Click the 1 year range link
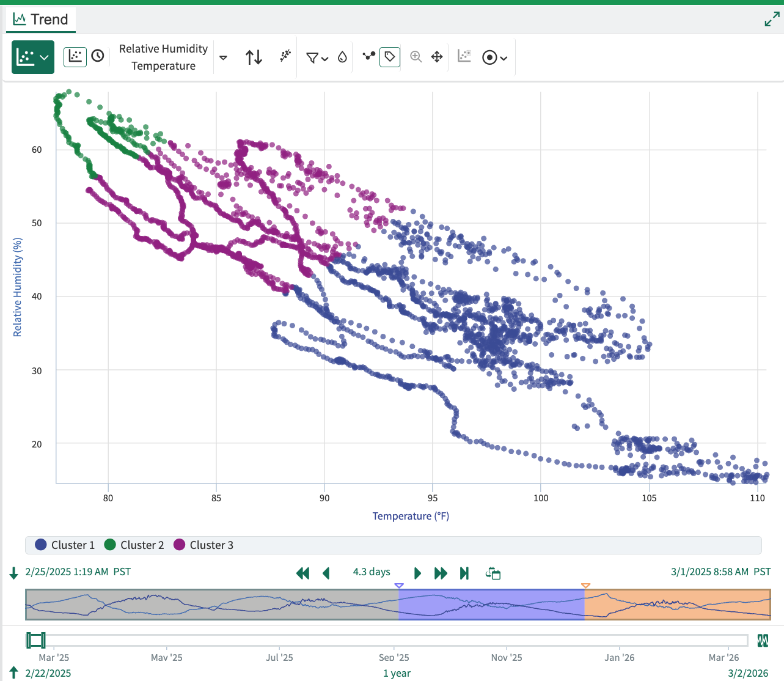The height and width of the screenshot is (681, 784). [397, 673]
